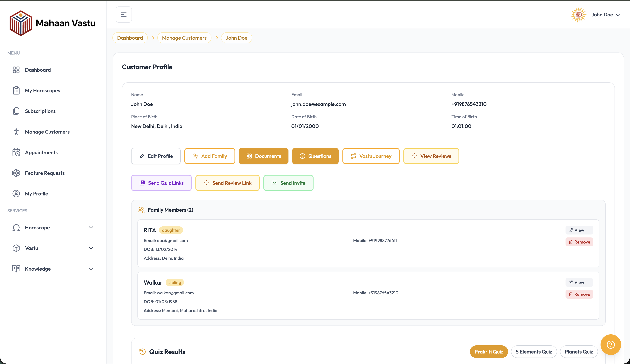This screenshot has width=630, height=364.
Task: Click the Dashboard grid icon in sidebar
Action: (16, 70)
